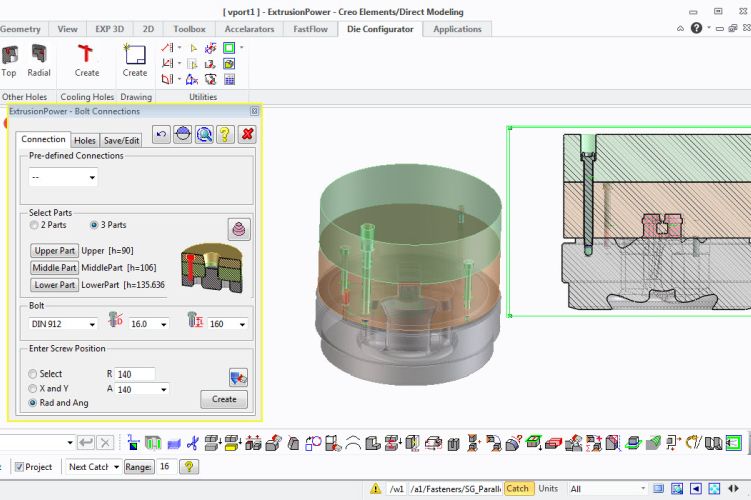Select the 2 Parts radio button
Image resolution: width=751 pixels, height=500 pixels.
34,225
